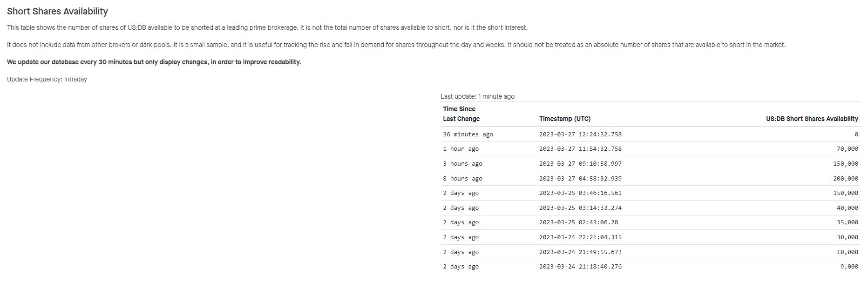Click the US:DB Short Shares Availability header
Screen dimensions: 868x282
812,119
